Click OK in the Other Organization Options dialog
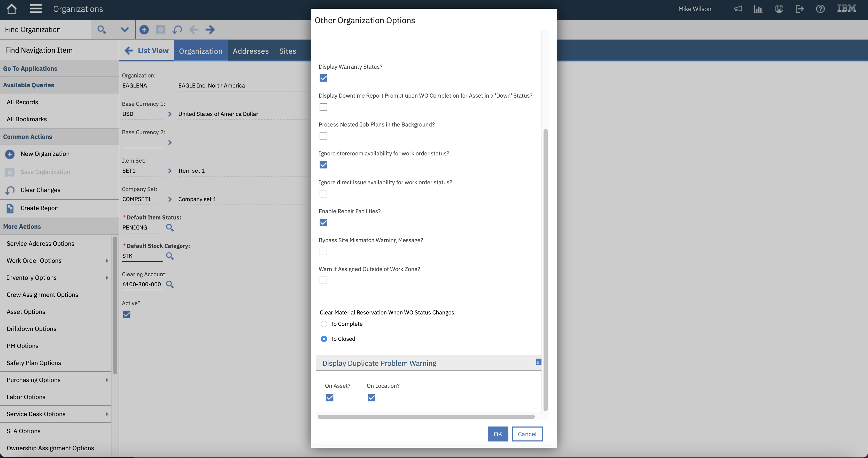 498,434
